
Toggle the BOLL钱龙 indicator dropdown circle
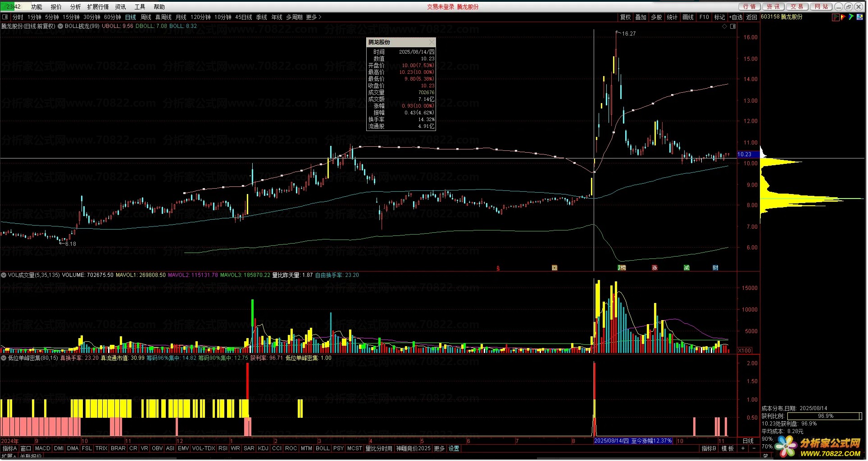[60, 26]
